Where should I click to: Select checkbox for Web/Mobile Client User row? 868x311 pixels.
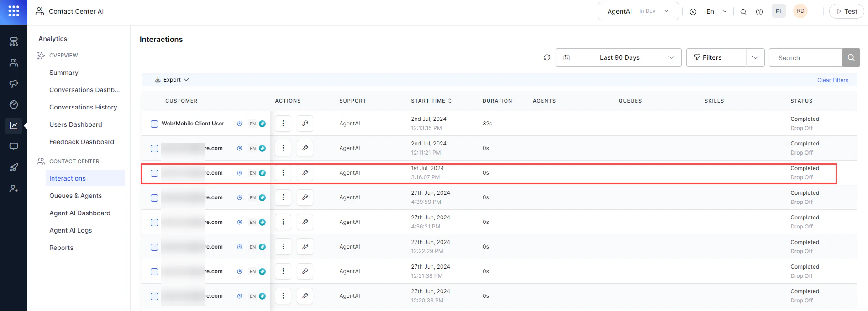tap(154, 124)
